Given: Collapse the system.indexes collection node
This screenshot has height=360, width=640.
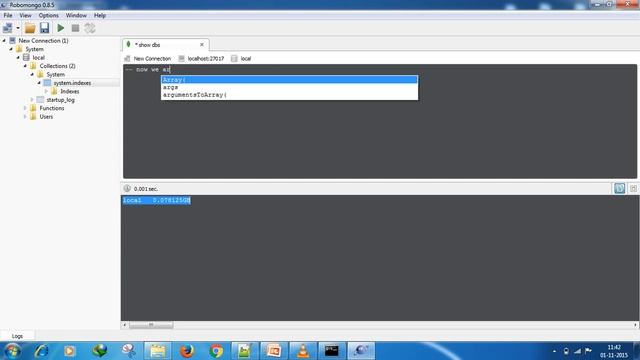Looking at the screenshot, I should (x=39, y=83).
